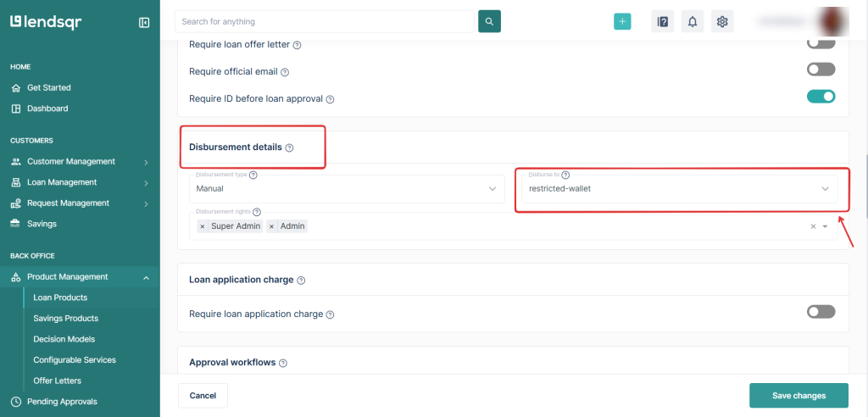Click the Search for anything field

[x=324, y=21]
